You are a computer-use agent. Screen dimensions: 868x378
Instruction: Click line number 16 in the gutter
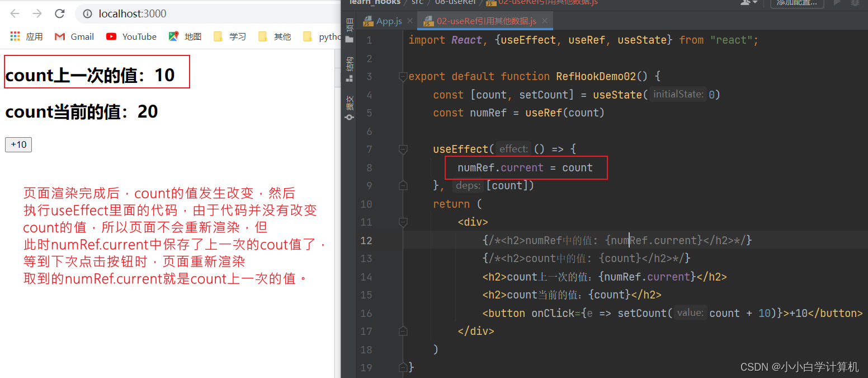click(366, 313)
